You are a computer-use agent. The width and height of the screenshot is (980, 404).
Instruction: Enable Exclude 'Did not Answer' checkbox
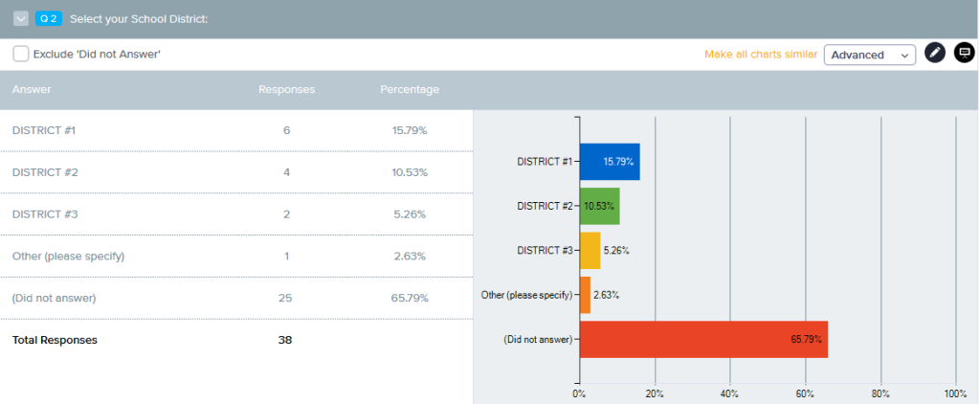pyautogui.click(x=21, y=55)
